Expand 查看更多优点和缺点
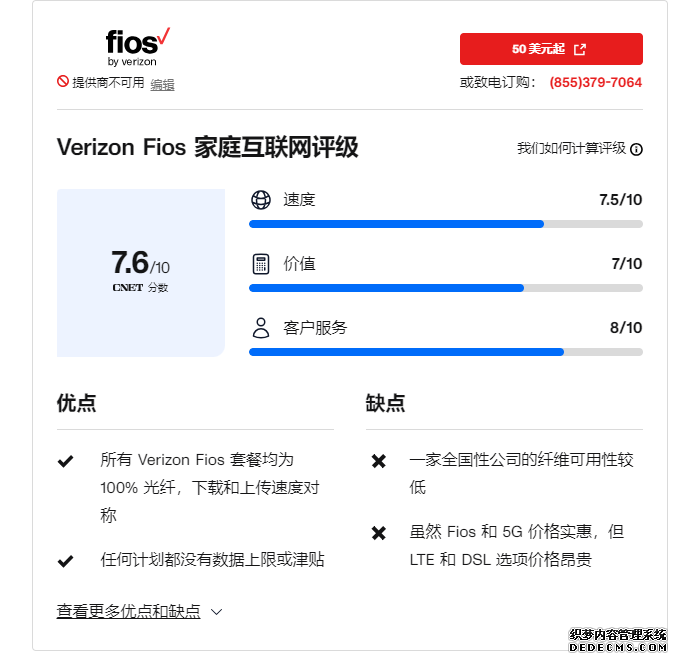This screenshot has height=662, width=678. 128,611
